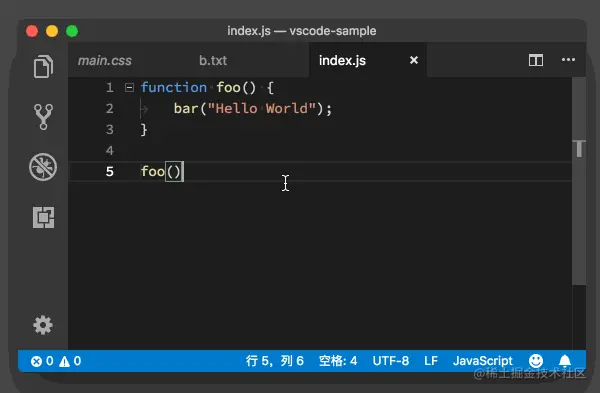Switch to the main.css tab
Viewport: 600px width, 393px height.
[x=104, y=60]
